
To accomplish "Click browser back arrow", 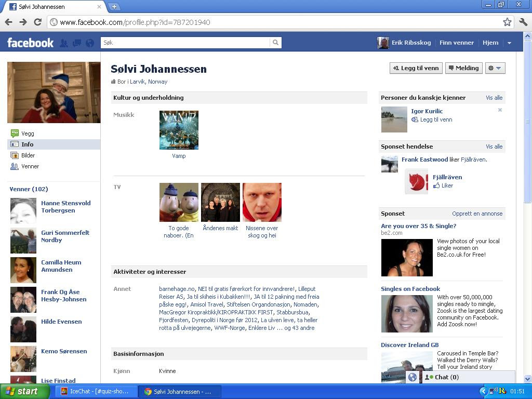I will click(x=9, y=22).
